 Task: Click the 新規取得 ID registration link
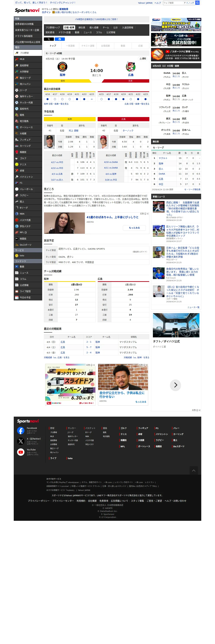click(64, 9)
